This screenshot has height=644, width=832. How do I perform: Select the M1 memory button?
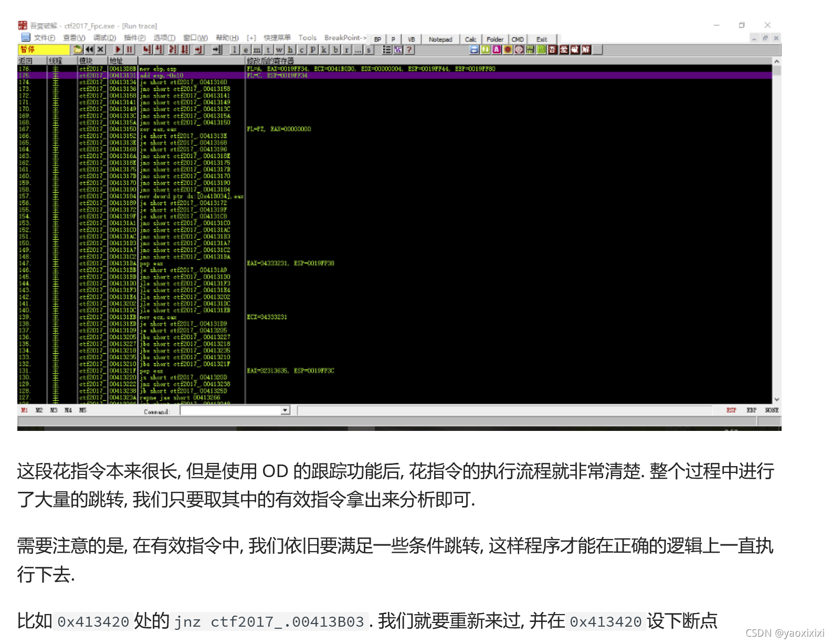pos(24,410)
